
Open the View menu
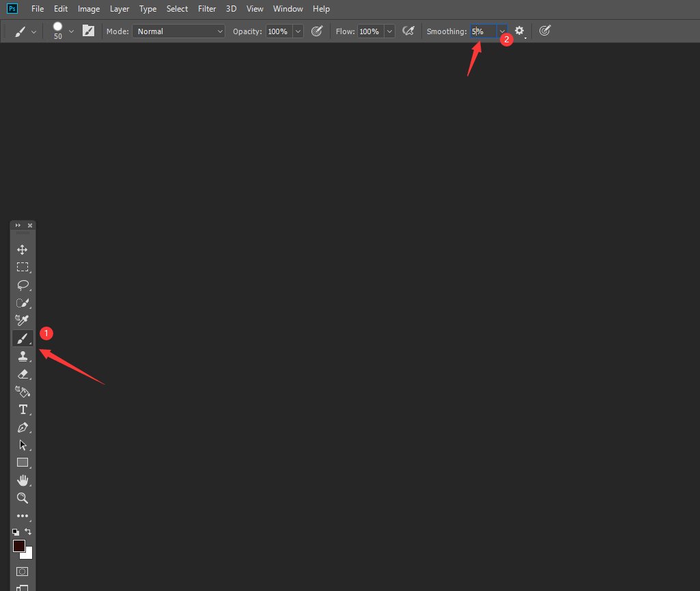(255, 9)
